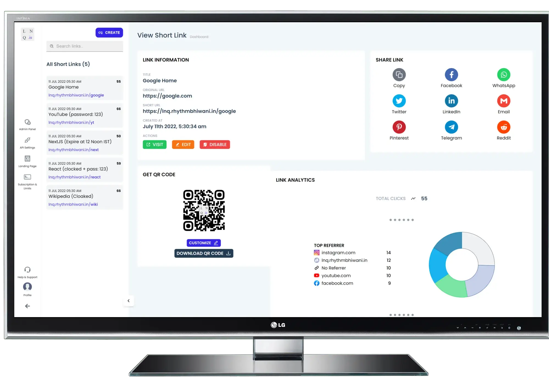Click DISABLE toggle on Google Home link
Viewport: 549px width, 392px height.
point(215,144)
